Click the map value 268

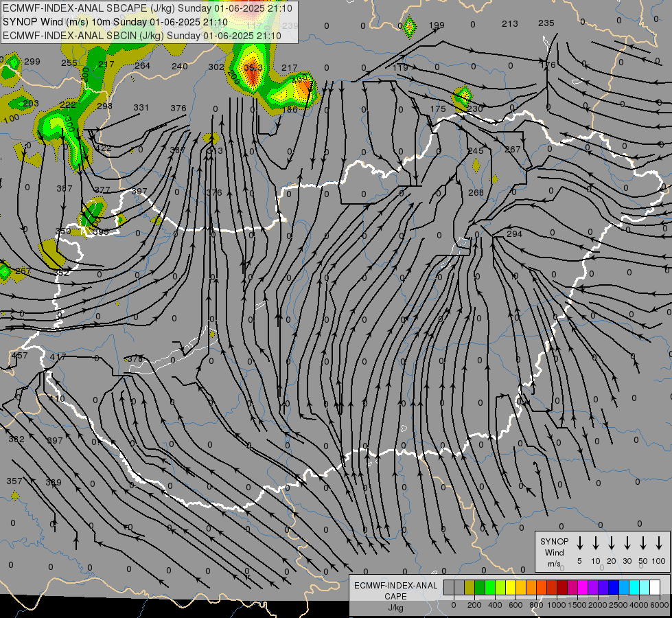pyautogui.click(x=476, y=192)
